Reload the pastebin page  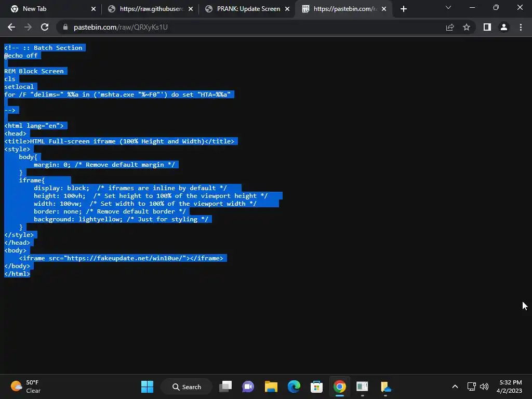(x=45, y=27)
